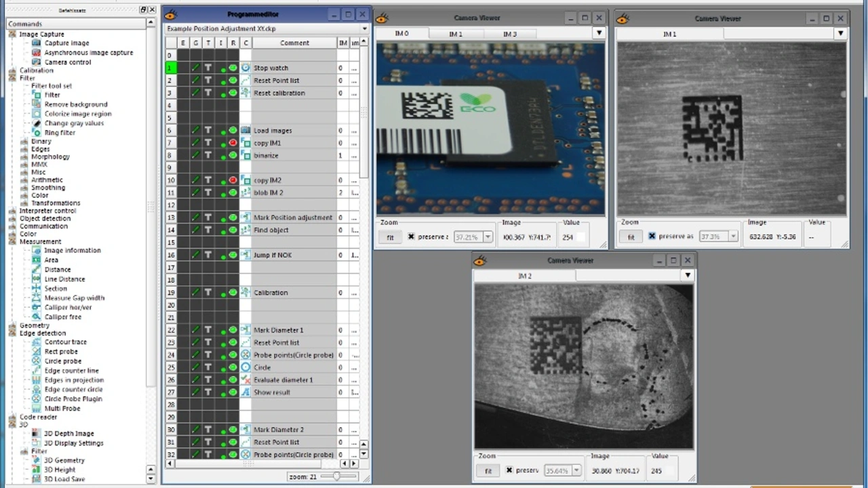
Task: Select the Rect probe icon
Action: click(x=37, y=352)
